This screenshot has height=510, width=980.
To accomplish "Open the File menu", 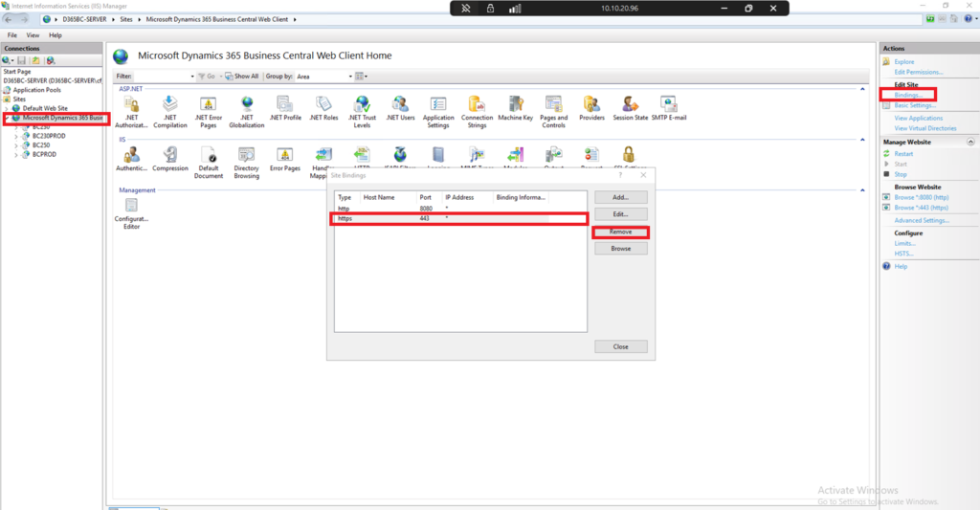I will [x=11, y=35].
